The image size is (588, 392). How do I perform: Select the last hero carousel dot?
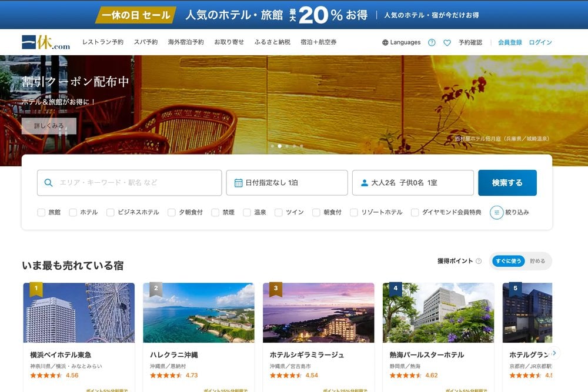click(x=302, y=146)
